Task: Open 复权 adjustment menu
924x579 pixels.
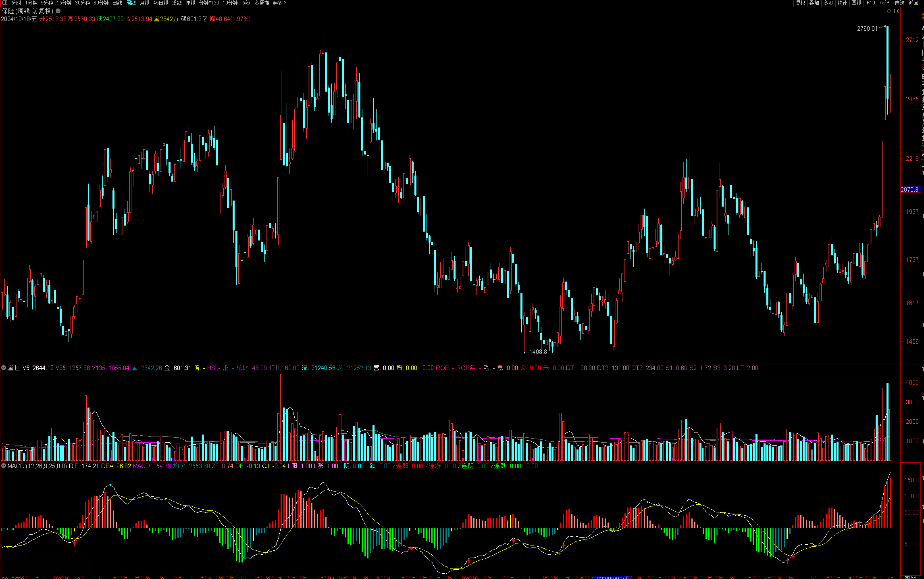Action: click(800, 3)
